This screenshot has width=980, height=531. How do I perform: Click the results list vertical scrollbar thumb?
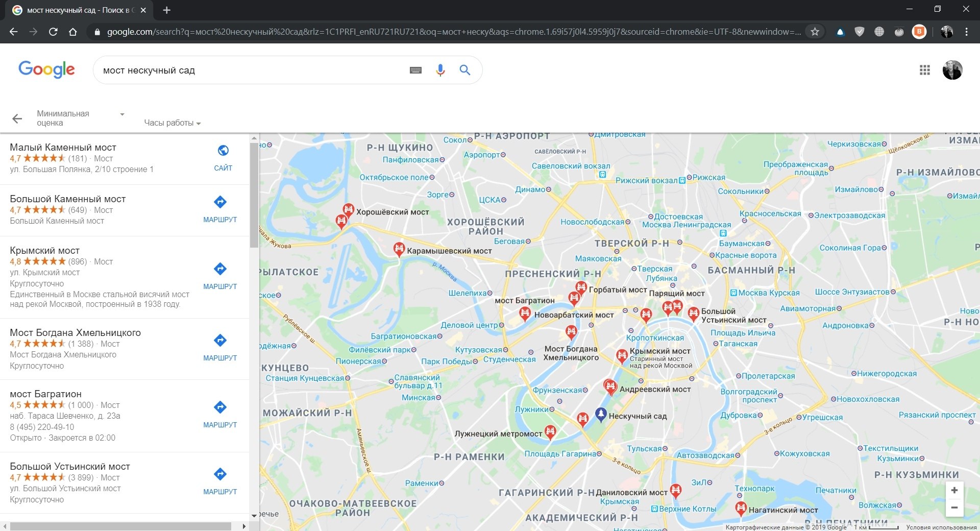click(x=254, y=195)
